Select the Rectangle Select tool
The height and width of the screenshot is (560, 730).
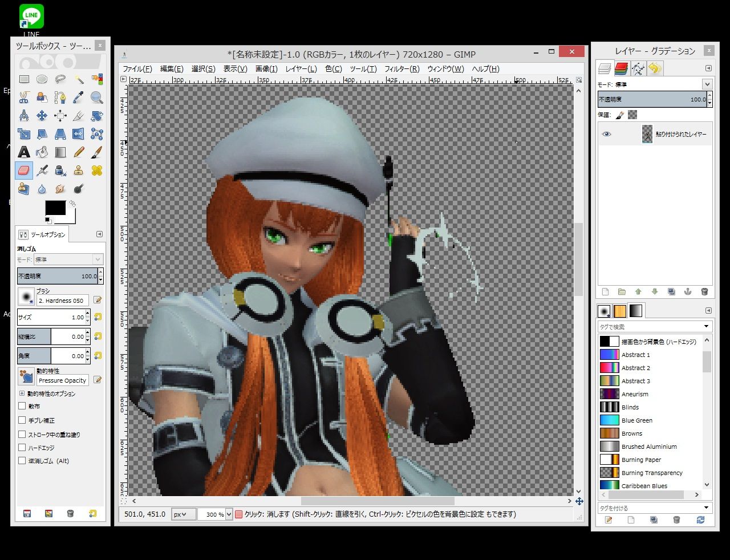[x=24, y=79]
